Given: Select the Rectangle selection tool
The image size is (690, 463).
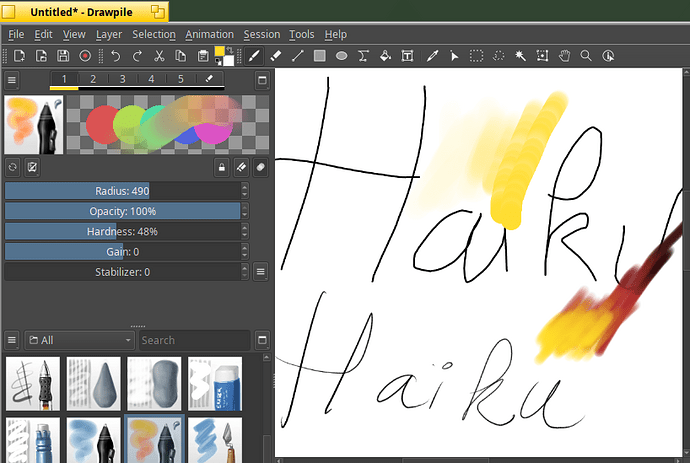Looking at the screenshot, I should [x=476, y=56].
